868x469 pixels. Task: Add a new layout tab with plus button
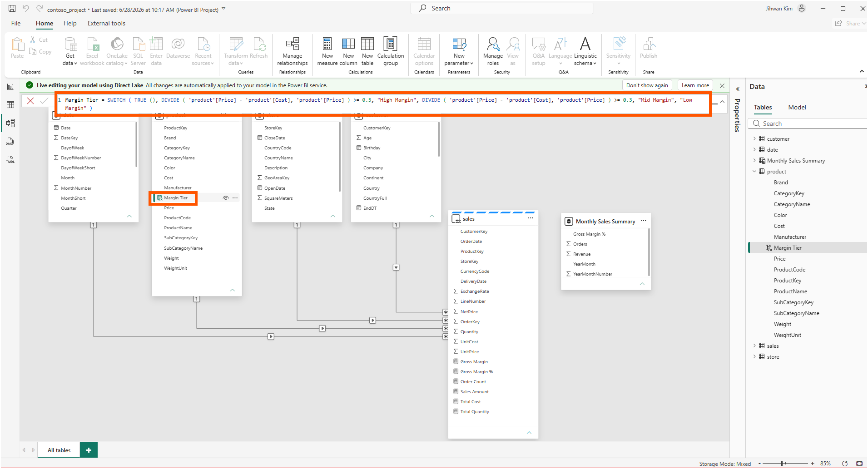click(x=89, y=450)
